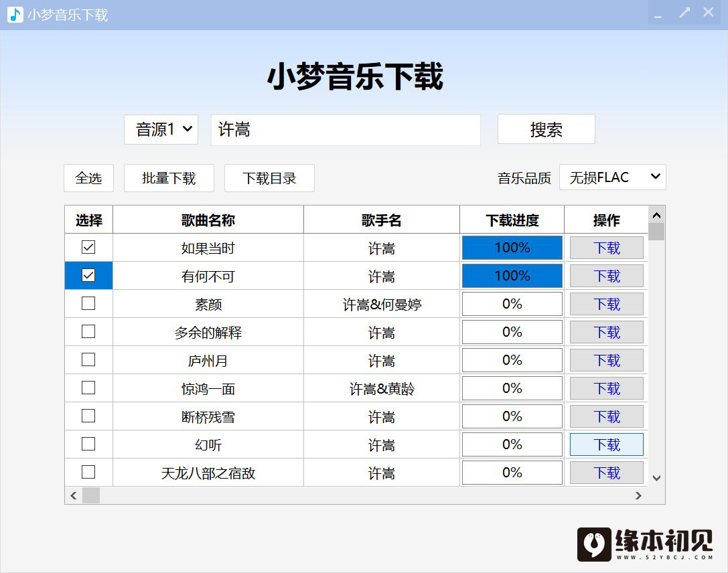
Task: Click the music note app icon
Action: coord(15,15)
